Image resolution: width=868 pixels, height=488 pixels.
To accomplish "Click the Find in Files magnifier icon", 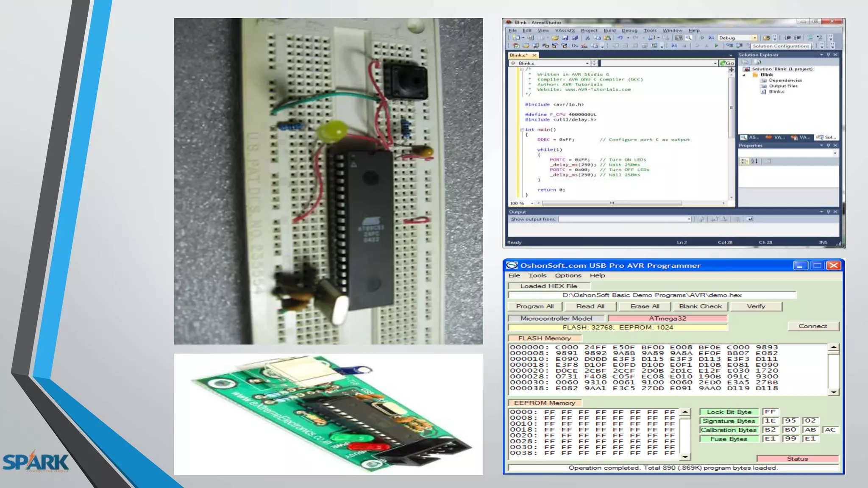I will tap(689, 38).
